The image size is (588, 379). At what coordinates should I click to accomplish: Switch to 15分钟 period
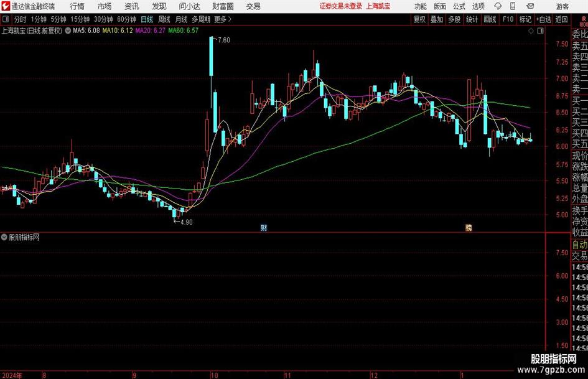80,19
